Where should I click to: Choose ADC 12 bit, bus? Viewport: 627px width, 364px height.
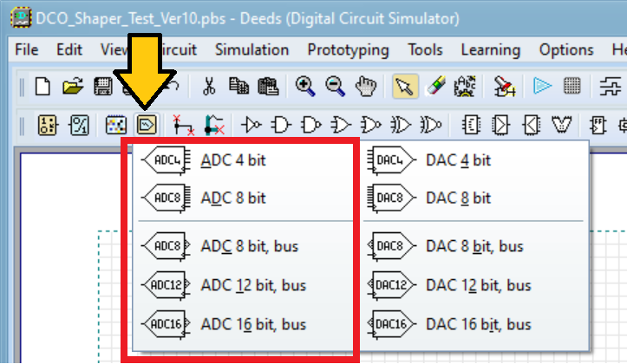244,285
